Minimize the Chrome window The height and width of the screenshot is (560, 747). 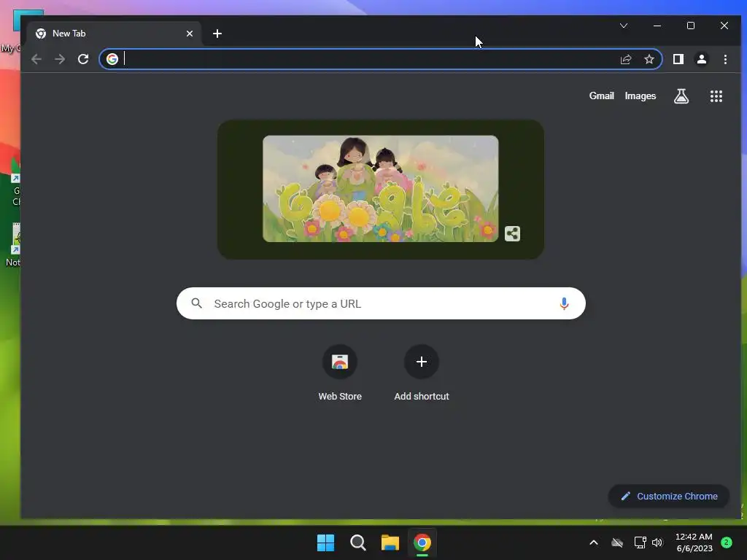tap(657, 26)
